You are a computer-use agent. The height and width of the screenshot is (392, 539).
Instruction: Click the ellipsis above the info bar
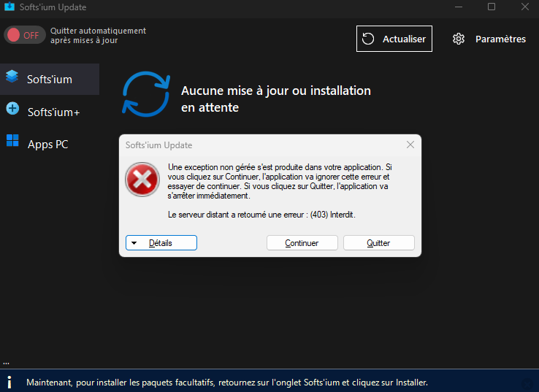6,363
